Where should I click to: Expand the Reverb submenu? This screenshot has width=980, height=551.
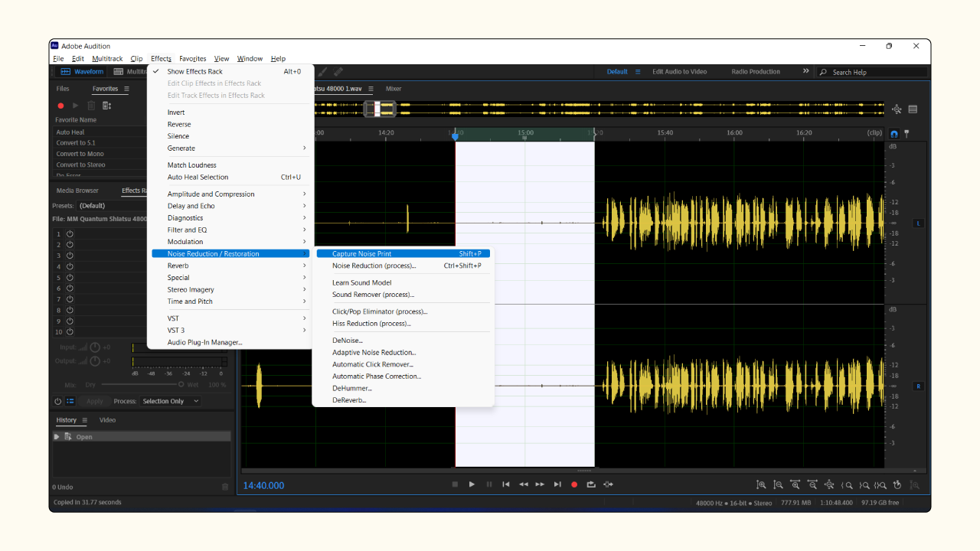pos(230,266)
